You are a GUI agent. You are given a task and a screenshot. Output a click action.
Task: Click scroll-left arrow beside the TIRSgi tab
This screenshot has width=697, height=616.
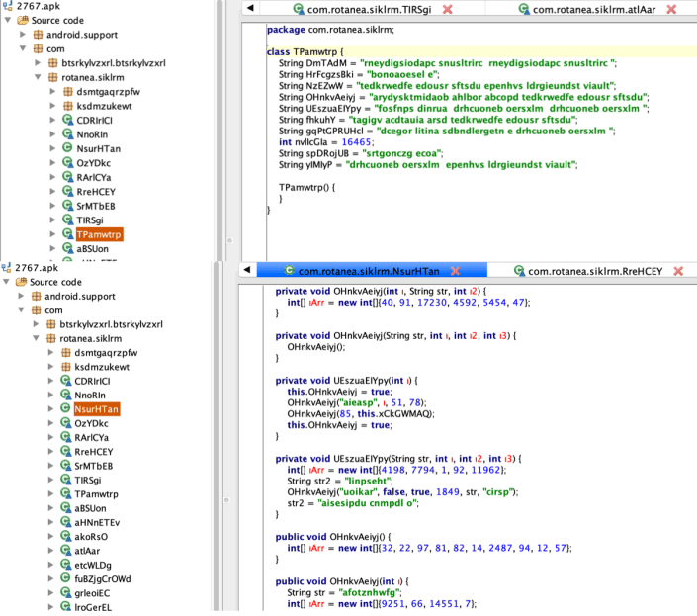click(249, 9)
